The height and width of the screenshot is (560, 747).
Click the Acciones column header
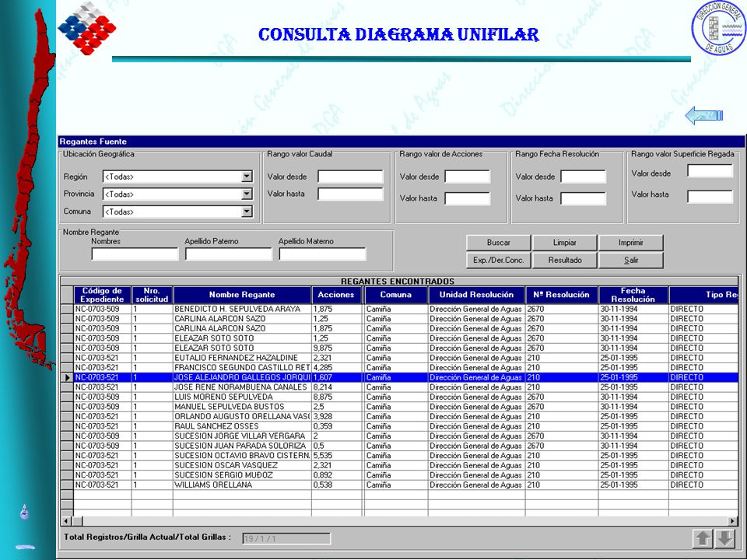(x=336, y=295)
